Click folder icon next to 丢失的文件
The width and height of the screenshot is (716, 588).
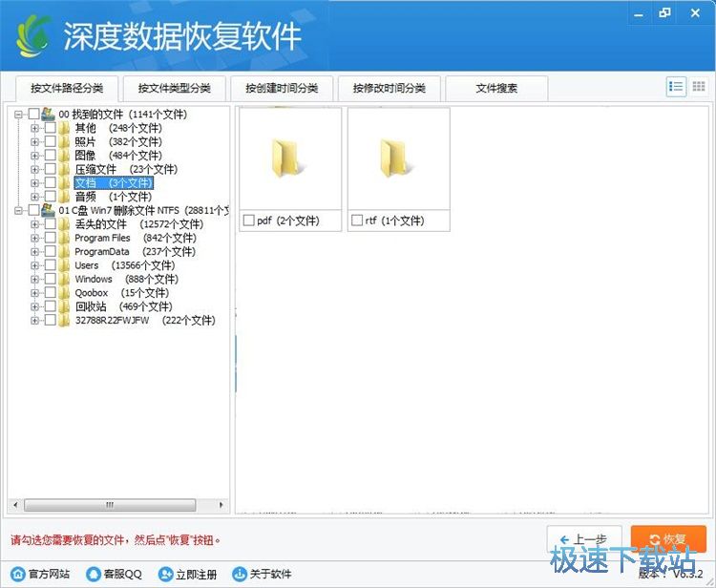point(64,223)
